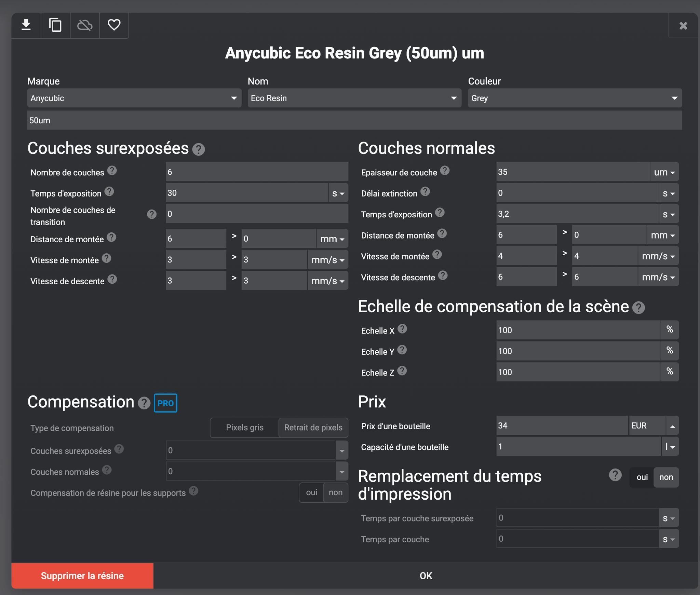The image size is (700, 595).
Task: Set support resin compensation to non
Action: pyautogui.click(x=336, y=492)
